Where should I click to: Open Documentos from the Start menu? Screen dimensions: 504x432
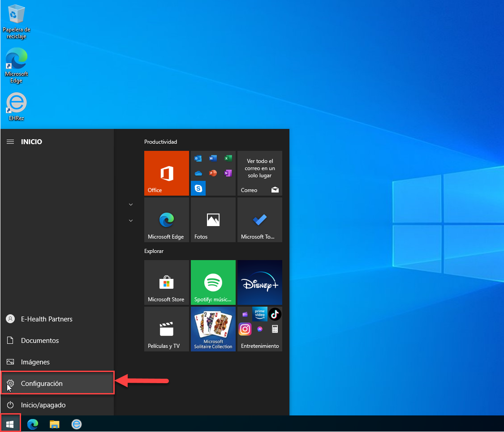pos(57,341)
